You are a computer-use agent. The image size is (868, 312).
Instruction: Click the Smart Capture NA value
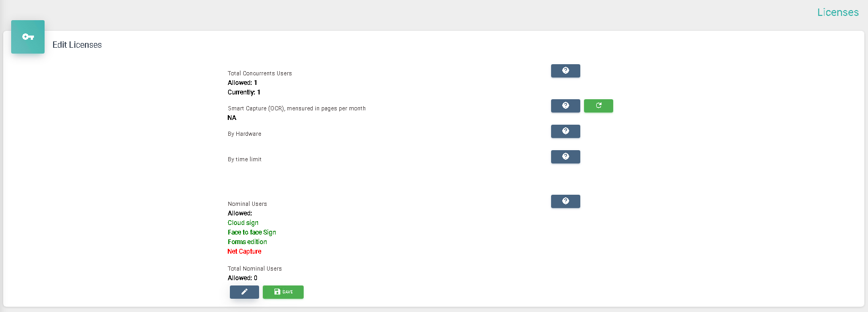coord(232,118)
